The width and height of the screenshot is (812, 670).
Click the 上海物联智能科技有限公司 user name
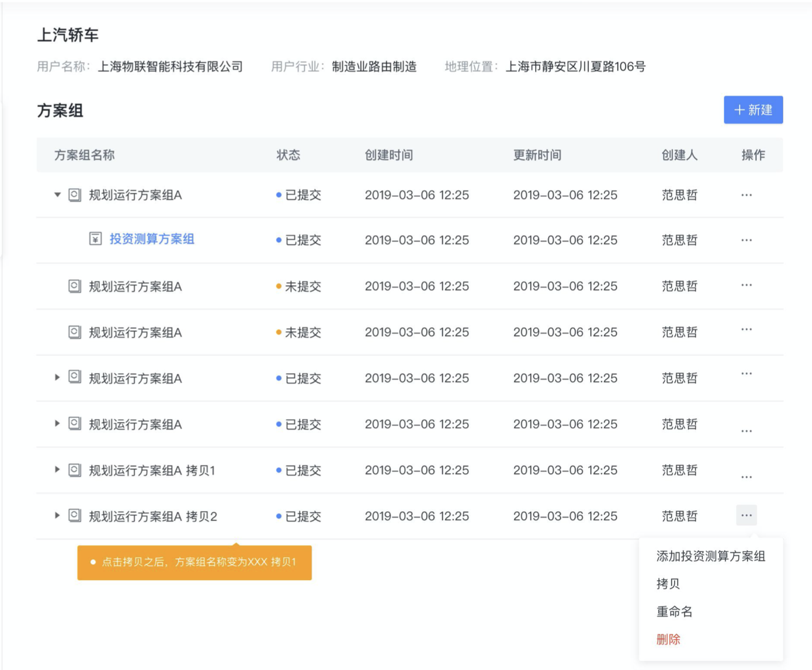tap(170, 66)
